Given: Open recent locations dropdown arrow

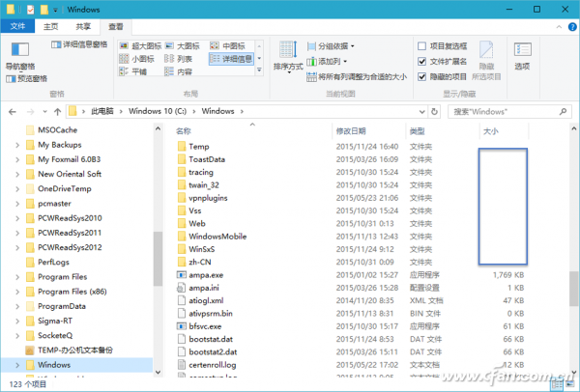Looking at the screenshot, I should tap(44, 112).
